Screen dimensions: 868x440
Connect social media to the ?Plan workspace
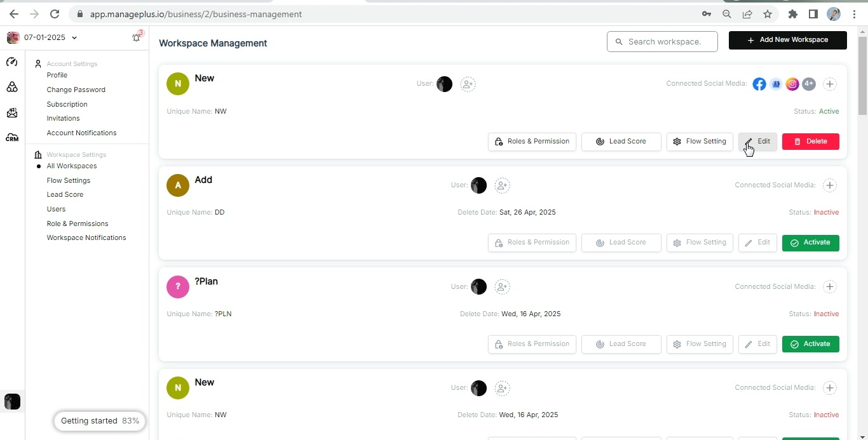pos(830,287)
